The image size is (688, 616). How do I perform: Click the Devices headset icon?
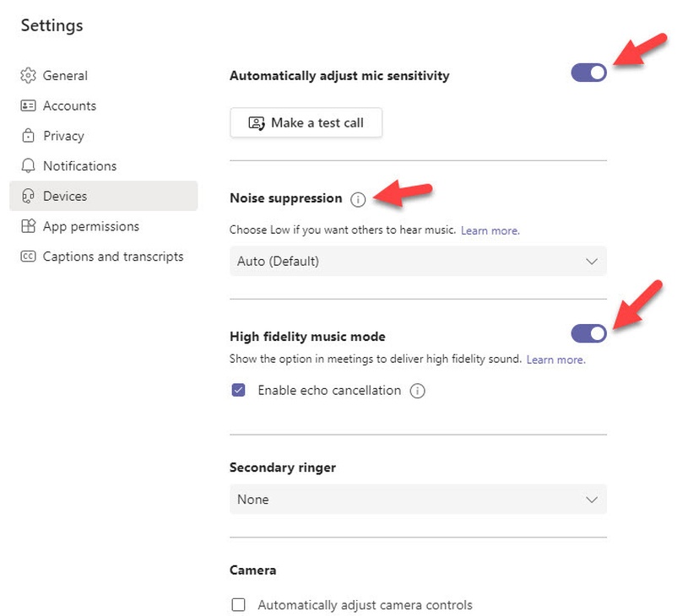tap(29, 196)
